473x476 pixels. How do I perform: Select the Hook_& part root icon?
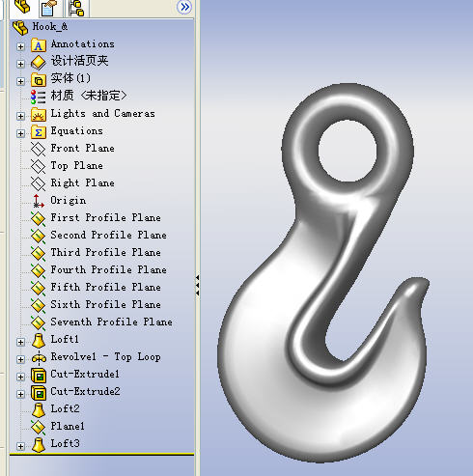20,28
